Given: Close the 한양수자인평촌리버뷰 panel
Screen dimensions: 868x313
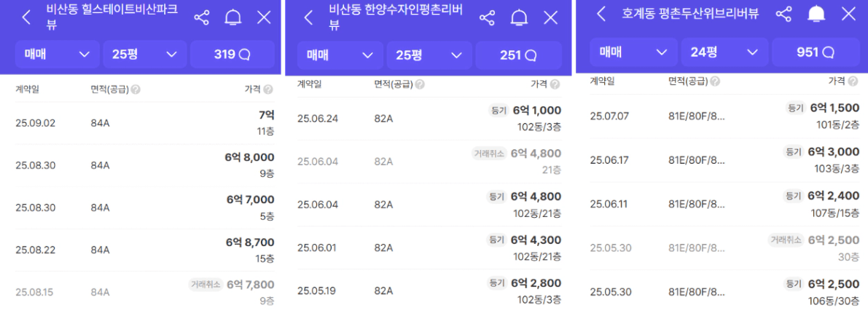Looking at the screenshot, I should click(550, 17).
